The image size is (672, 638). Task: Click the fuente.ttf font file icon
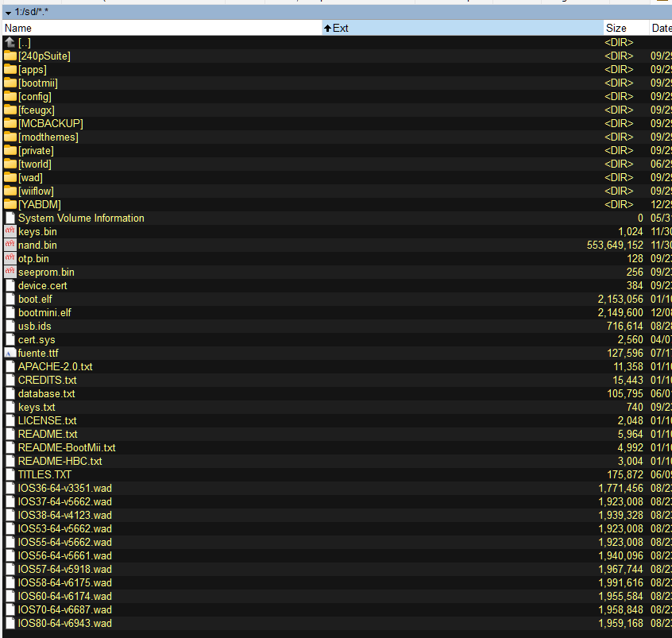click(x=10, y=354)
